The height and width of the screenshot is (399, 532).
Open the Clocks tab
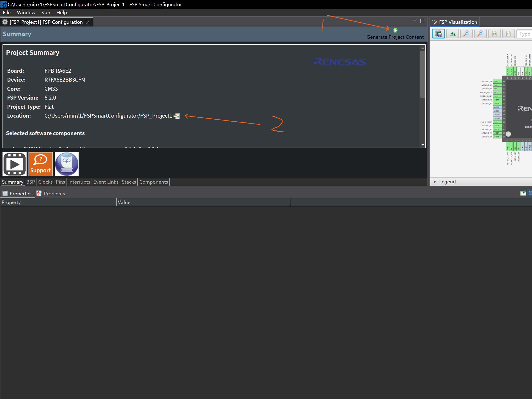coord(45,182)
